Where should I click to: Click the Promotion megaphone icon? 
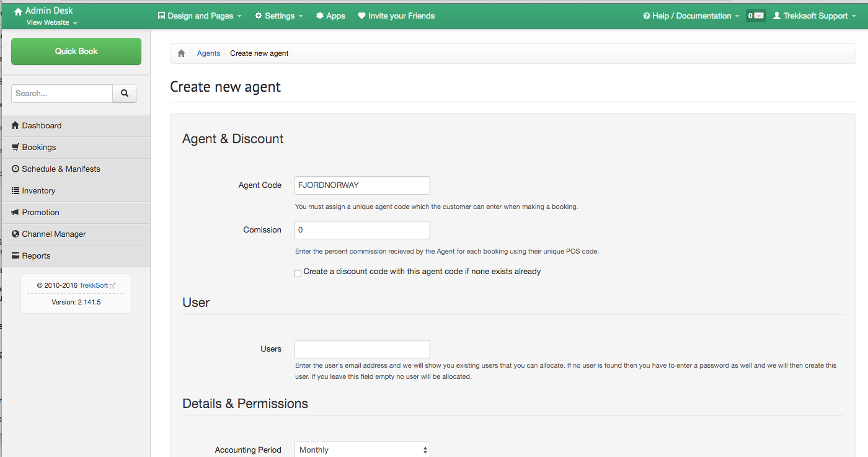click(15, 212)
